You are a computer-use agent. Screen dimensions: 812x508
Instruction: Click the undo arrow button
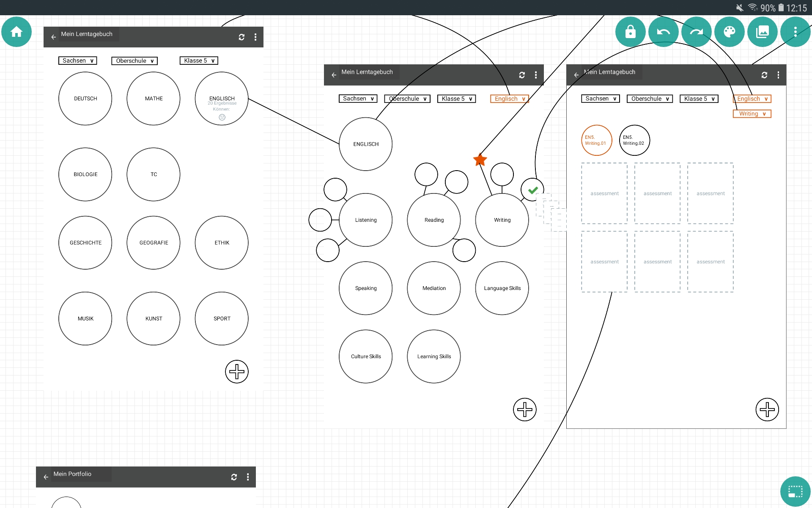click(663, 32)
